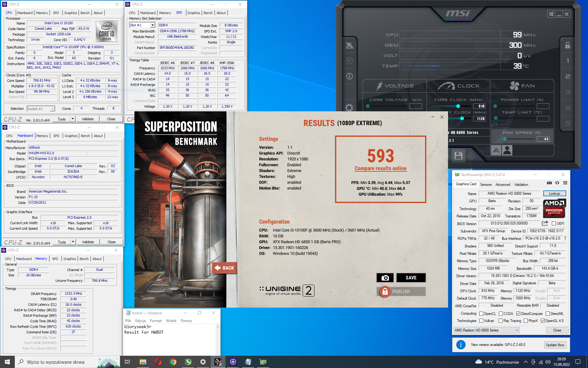Adjust the Core Clock slider handle
The height and width of the screenshot is (368, 588).
(458, 106)
